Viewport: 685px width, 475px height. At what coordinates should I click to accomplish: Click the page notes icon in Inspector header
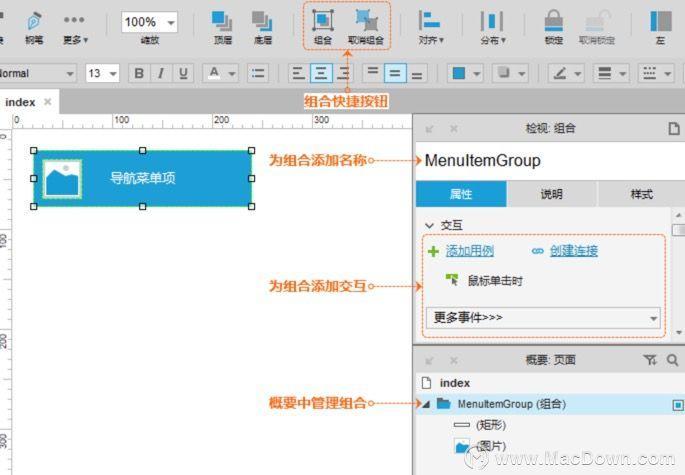pos(674,128)
